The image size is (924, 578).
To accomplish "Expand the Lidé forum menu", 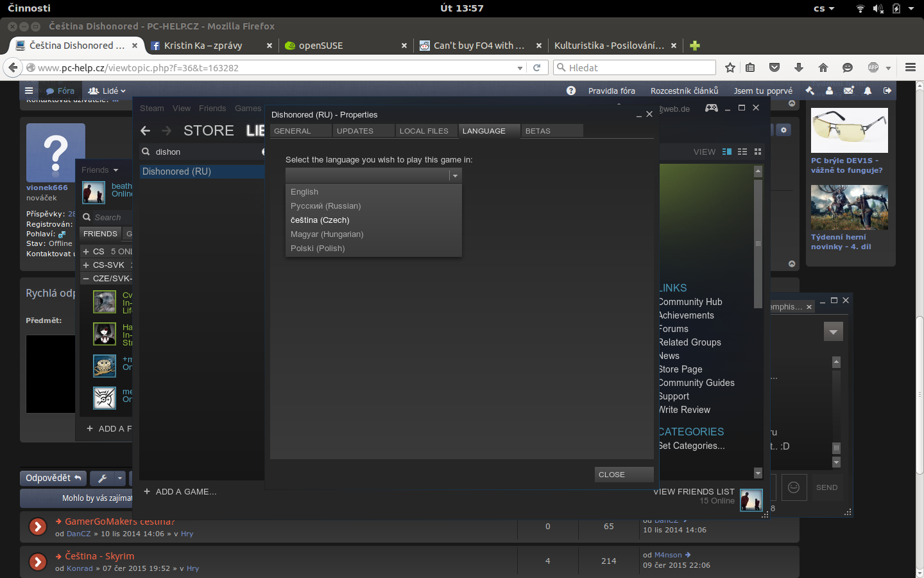I will pos(107,91).
